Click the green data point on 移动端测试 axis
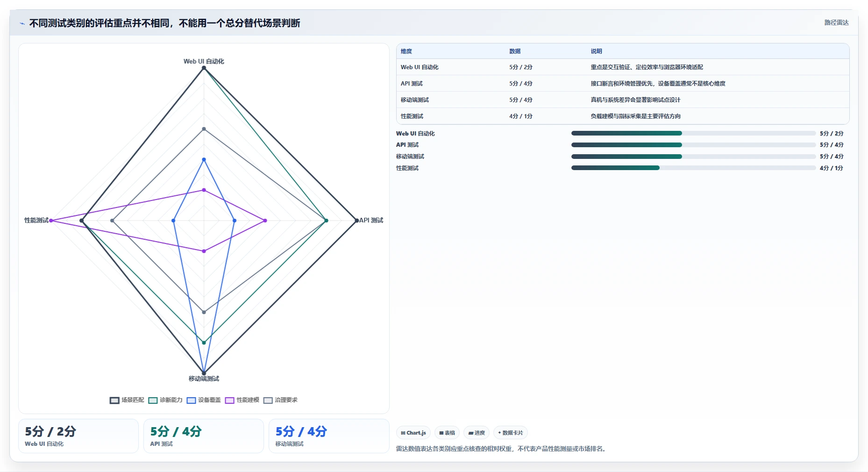 [x=204, y=343]
